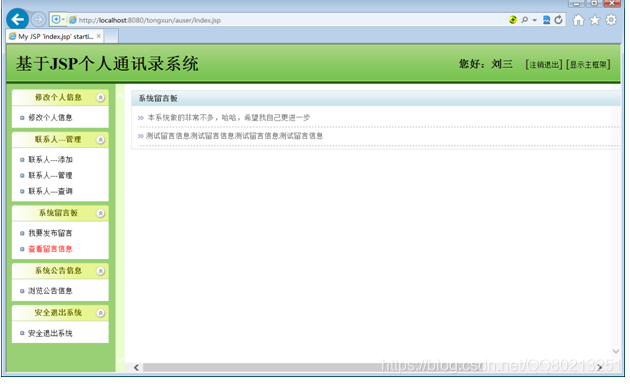630x384 pixels.
Task: Refresh the page with reload icon
Action: click(558, 20)
